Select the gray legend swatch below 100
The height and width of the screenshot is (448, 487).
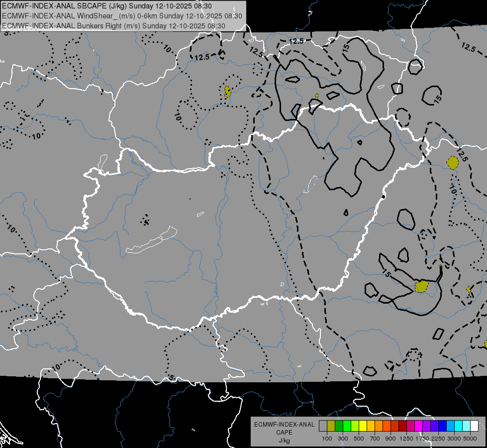323,426
